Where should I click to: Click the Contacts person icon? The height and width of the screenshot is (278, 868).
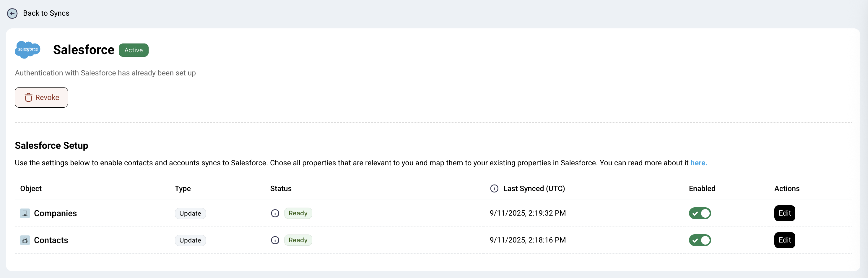25,240
